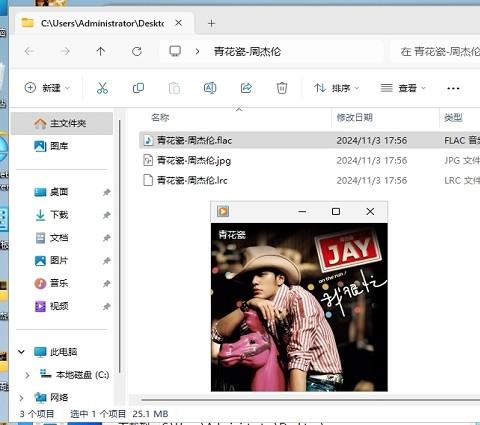Open the 查看 view dropdown

click(x=403, y=88)
